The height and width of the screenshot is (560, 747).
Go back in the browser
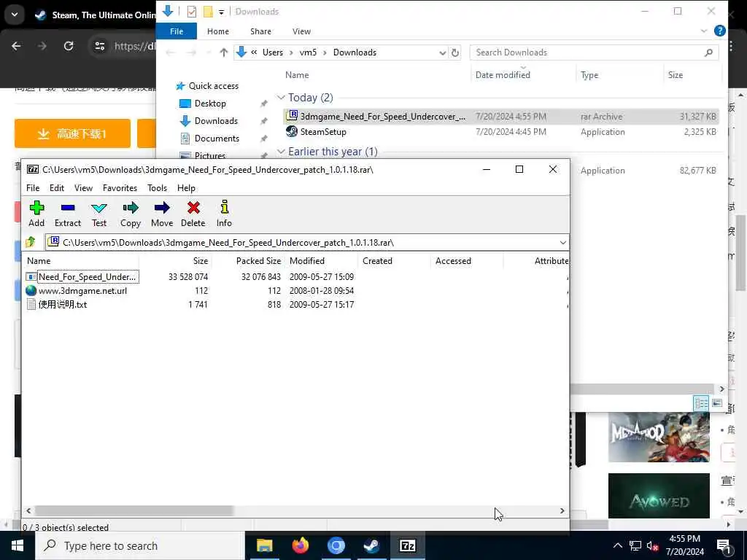tap(16, 46)
